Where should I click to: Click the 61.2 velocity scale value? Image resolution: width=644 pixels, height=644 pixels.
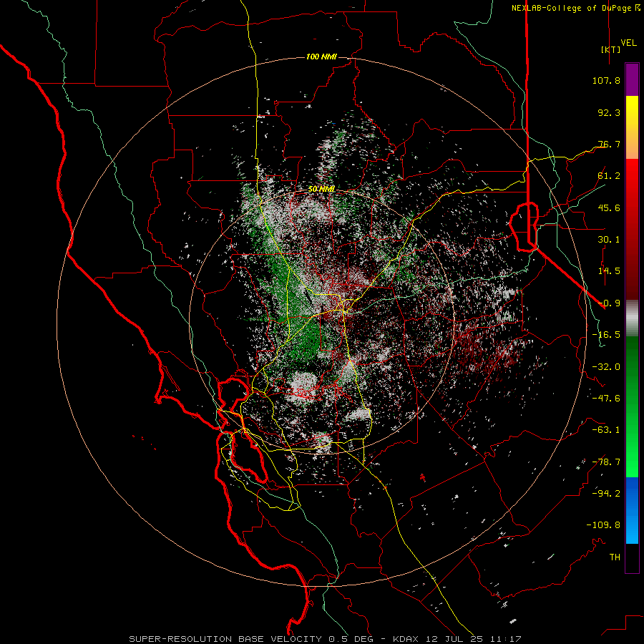[x=609, y=176]
